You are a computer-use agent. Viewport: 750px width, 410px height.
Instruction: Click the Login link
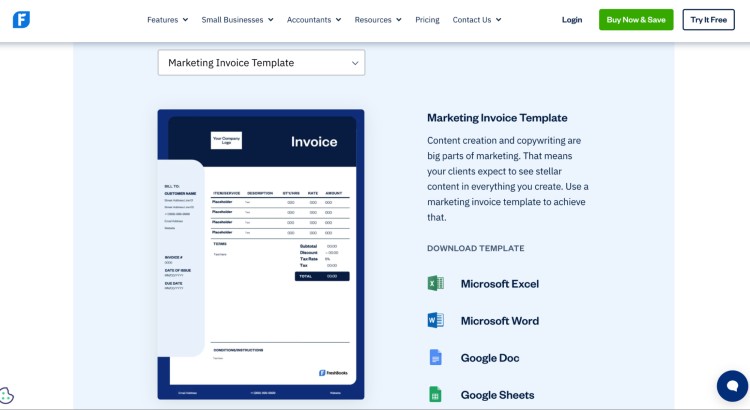572,20
